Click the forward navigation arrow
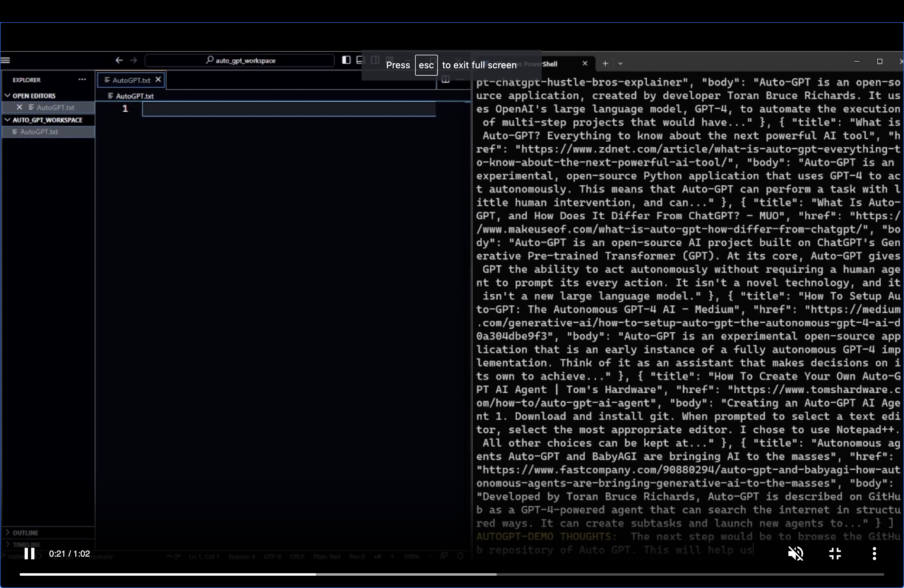The height and width of the screenshot is (588, 904). (133, 60)
